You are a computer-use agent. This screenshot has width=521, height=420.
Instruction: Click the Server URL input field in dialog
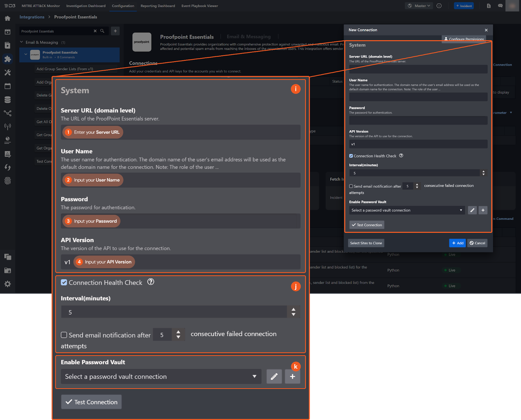(418, 69)
